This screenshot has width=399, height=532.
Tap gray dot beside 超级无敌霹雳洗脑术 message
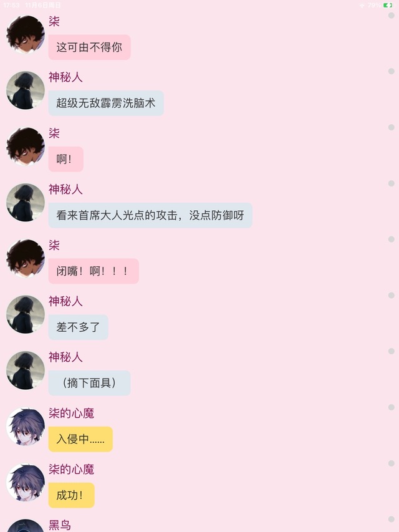[391, 71]
